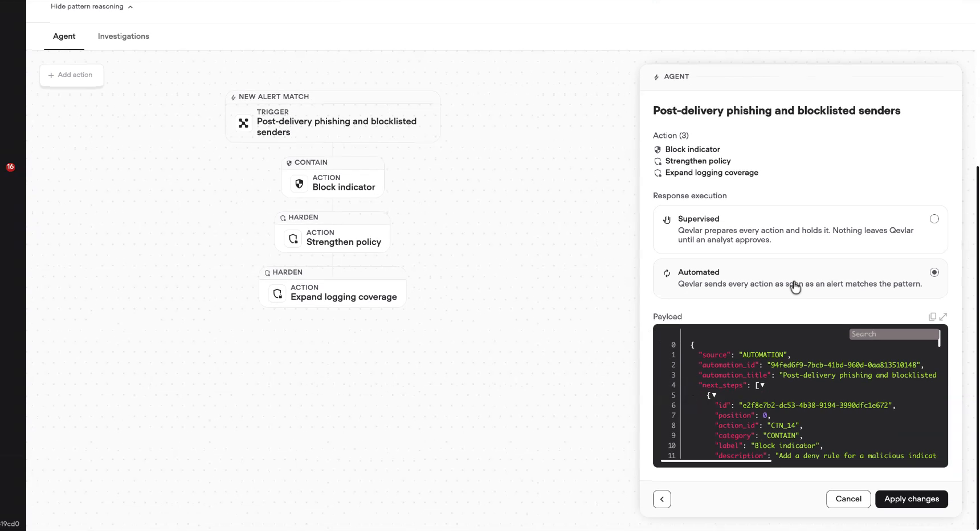Click the payload vertical scrollbar

[939, 338]
